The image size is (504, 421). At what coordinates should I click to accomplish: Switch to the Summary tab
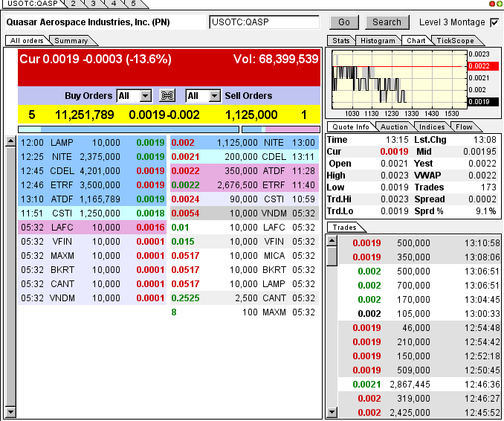pos(71,41)
